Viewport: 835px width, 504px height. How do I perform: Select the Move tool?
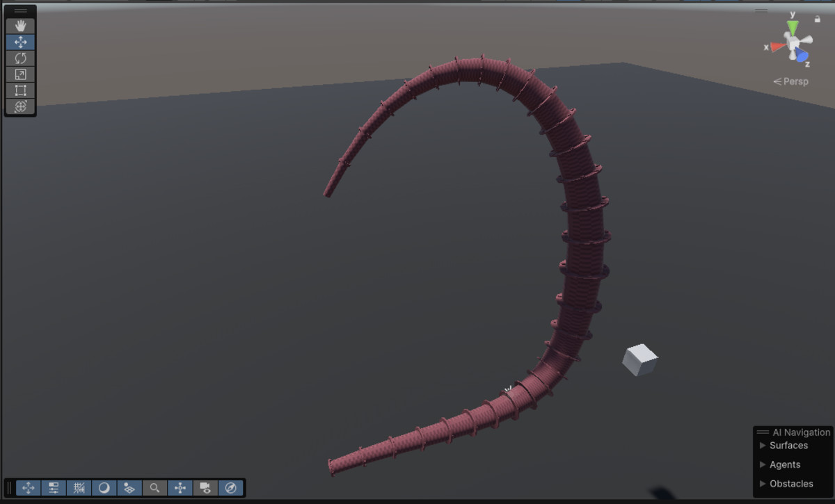[x=20, y=42]
